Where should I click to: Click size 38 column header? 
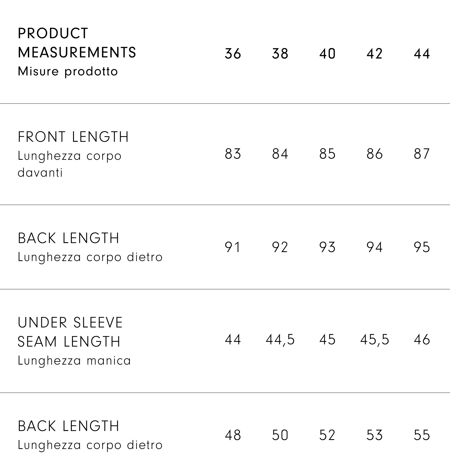[x=280, y=53]
